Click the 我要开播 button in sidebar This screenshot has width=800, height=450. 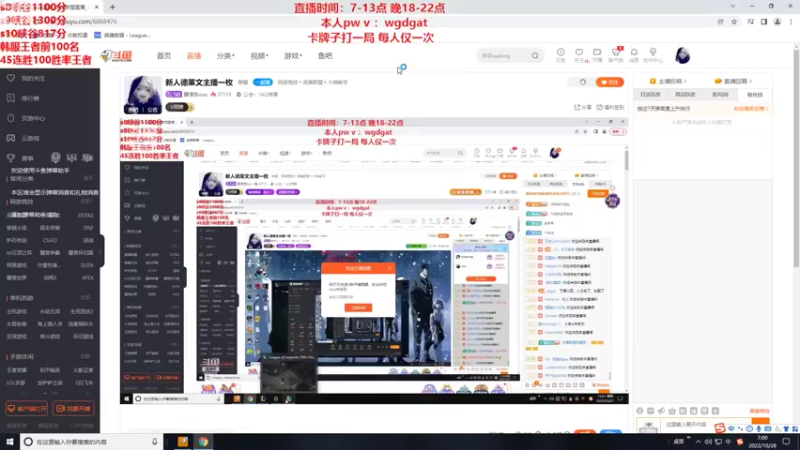tap(73, 409)
